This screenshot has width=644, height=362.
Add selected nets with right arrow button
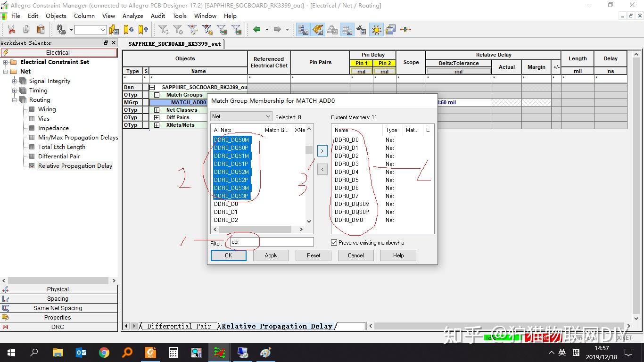point(322,151)
